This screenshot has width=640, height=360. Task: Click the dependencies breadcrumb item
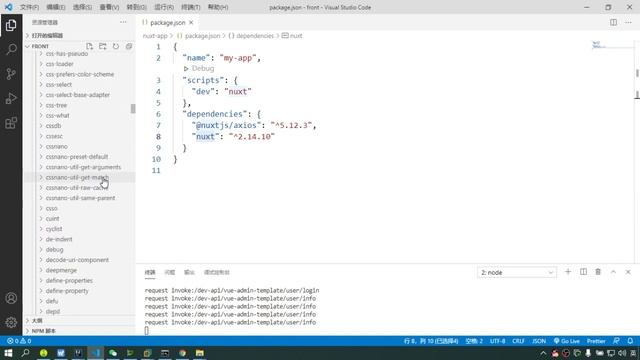[x=255, y=36]
